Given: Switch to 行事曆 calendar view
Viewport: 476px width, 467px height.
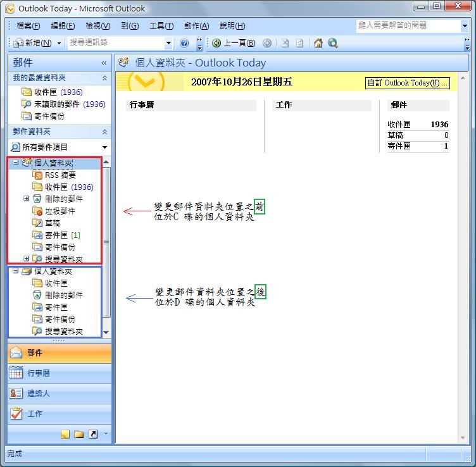Looking at the screenshot, I should (59, 373).
